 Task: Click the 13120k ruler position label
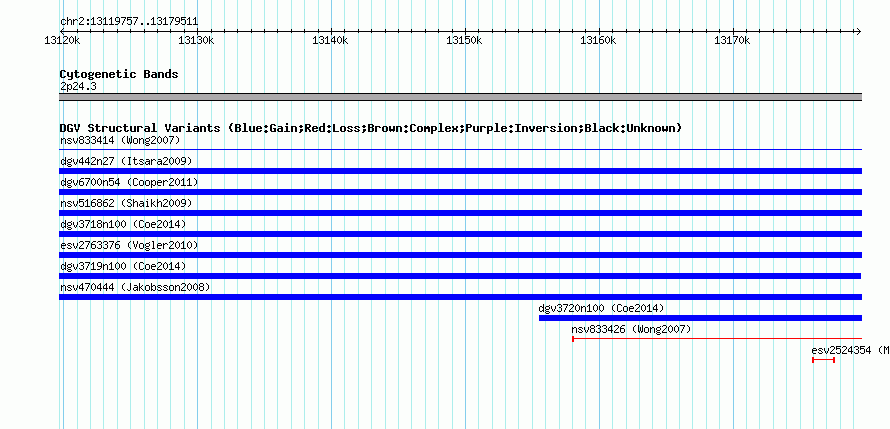tap(62, 40)
